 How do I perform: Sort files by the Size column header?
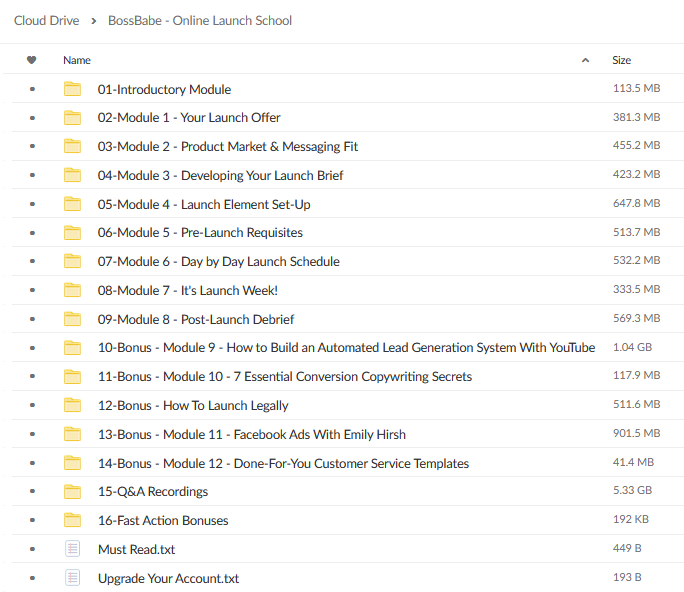point(621,60)
